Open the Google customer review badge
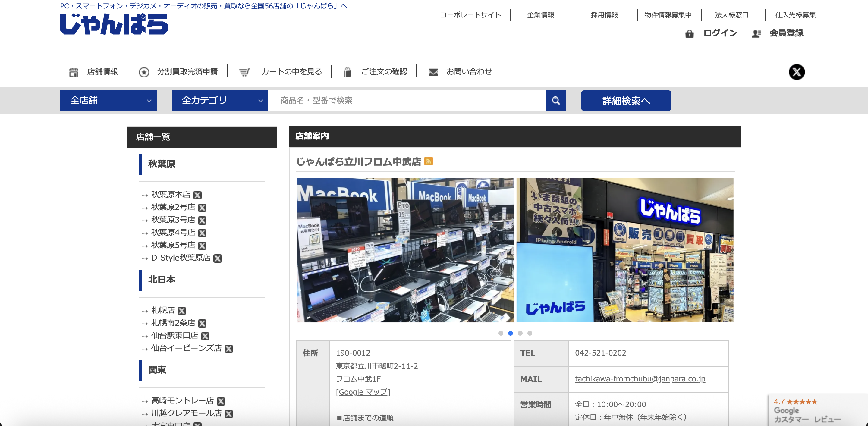This screenshot has width=868, height=426. pyautogui.click(x=818, y=410)
